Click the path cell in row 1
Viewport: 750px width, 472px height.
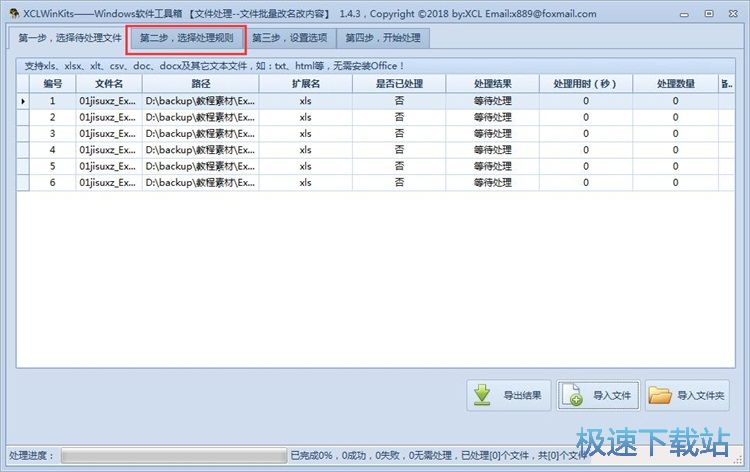coord(200,101)
